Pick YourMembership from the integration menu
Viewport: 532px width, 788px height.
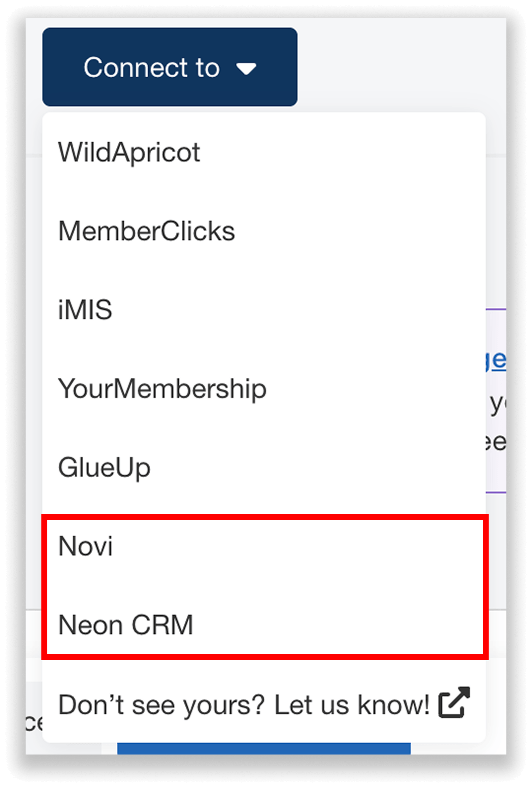[163, 388]
